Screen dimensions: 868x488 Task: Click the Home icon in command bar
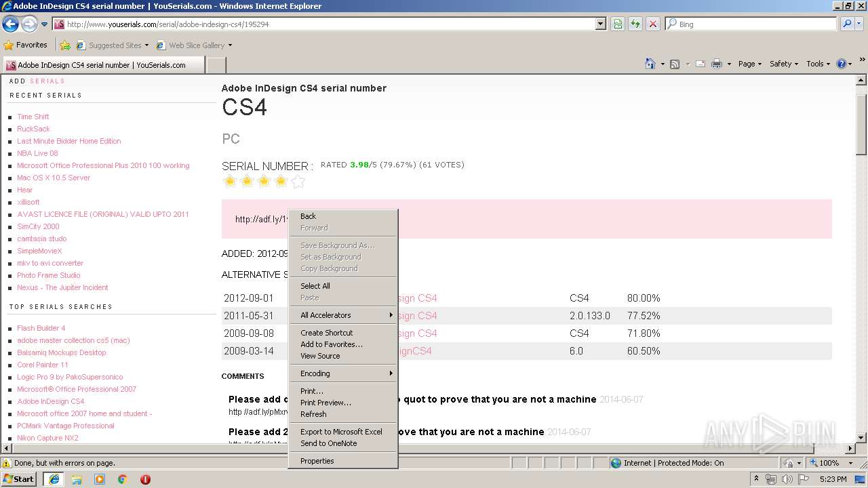pos(650,64)
